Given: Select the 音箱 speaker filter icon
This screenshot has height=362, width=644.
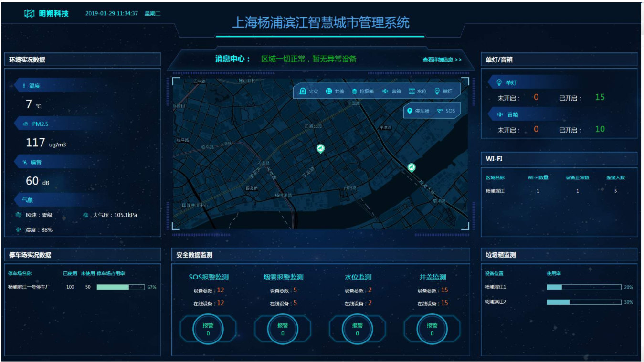Looking at the screenshot, I should tap(385, 92).
